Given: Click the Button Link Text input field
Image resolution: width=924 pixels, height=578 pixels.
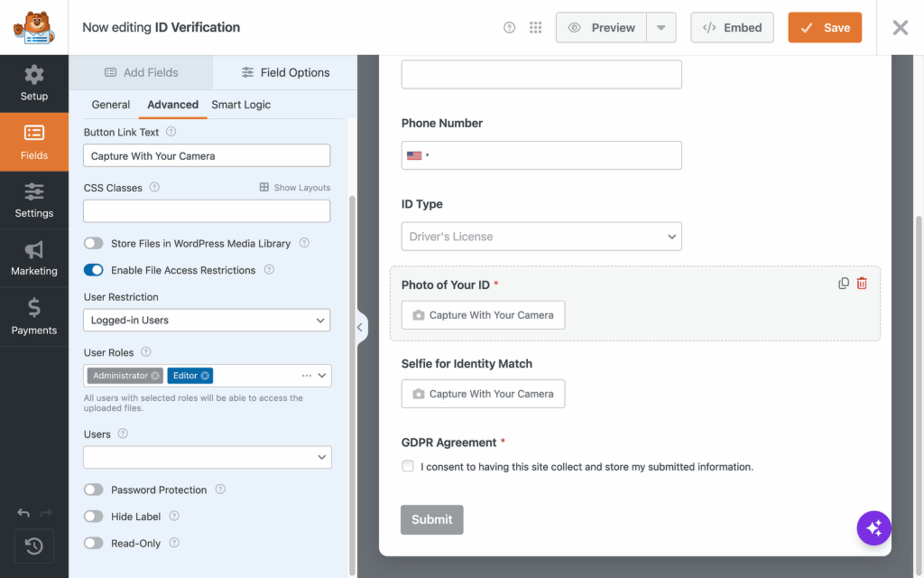Looking at the screenshot, I should coord(207,155).
